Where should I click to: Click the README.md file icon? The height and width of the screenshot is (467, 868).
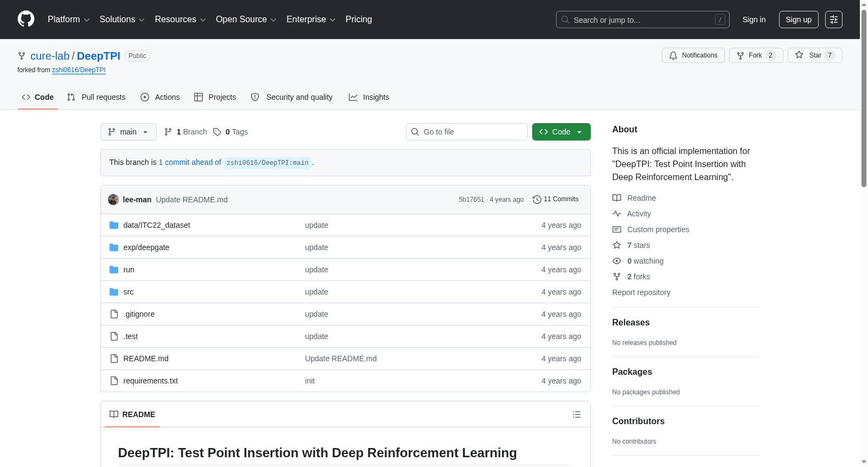(114, 359)
